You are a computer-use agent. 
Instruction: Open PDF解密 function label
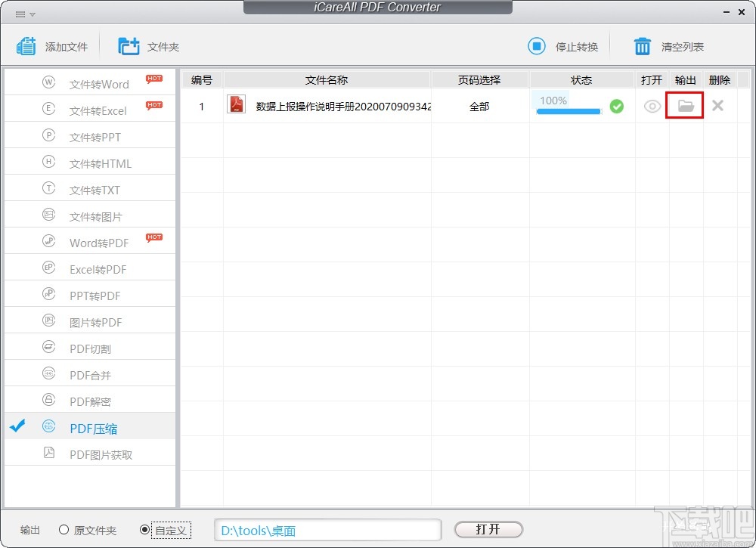(x=90, y=402)
